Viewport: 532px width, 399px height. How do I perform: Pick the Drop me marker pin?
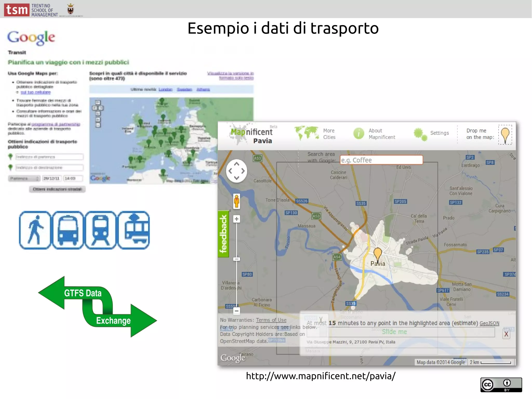click(x=505, y=135)
